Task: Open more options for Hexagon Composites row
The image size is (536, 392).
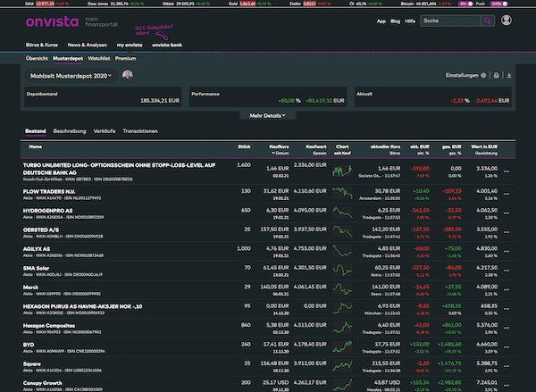Action: 507,328
